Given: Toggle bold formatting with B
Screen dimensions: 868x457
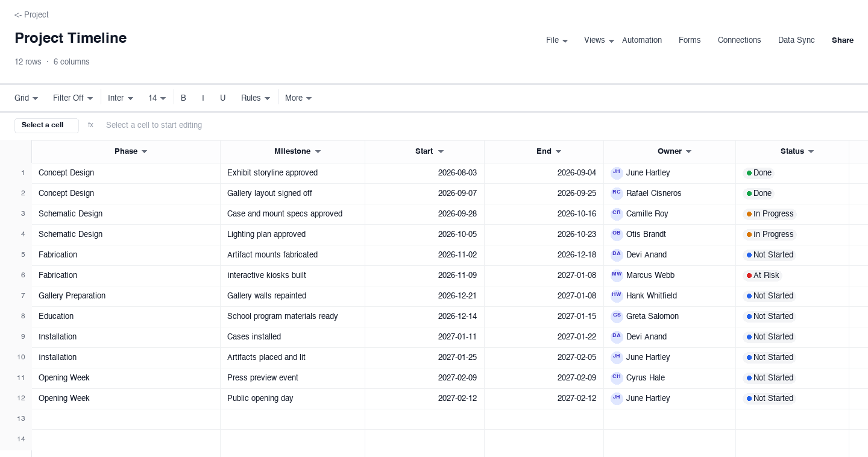Looking at the screenshot, I should (183, 98).
